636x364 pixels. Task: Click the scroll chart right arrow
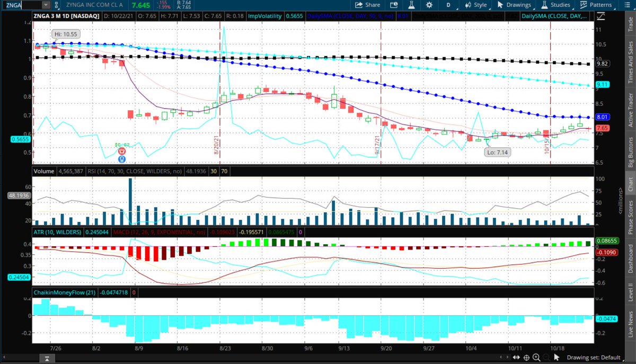pyautogui.click(x=507, y=357)
